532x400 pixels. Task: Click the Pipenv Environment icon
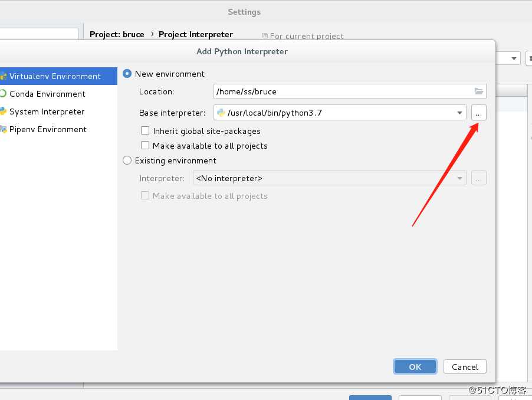pyautogui.click(x=4, y=129)
